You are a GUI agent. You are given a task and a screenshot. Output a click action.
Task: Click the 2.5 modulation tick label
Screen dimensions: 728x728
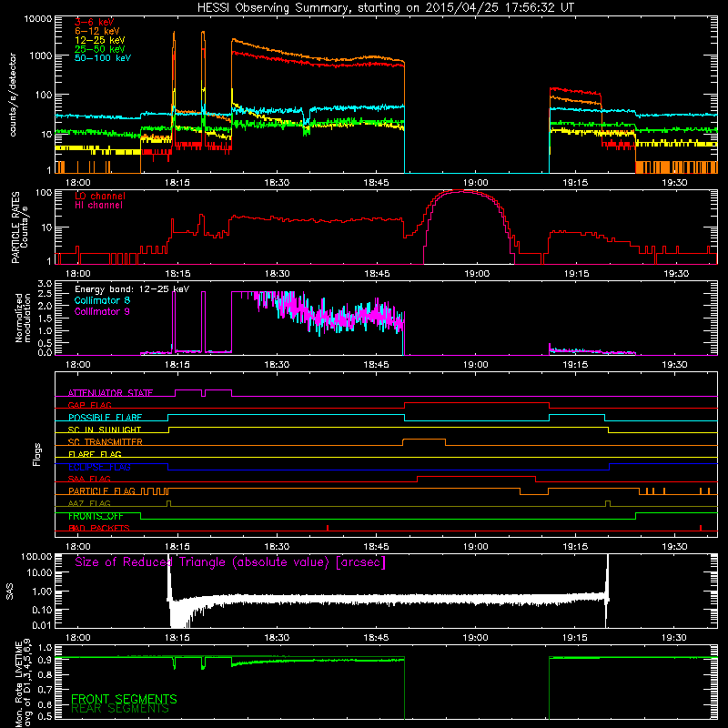coord(45,294)
